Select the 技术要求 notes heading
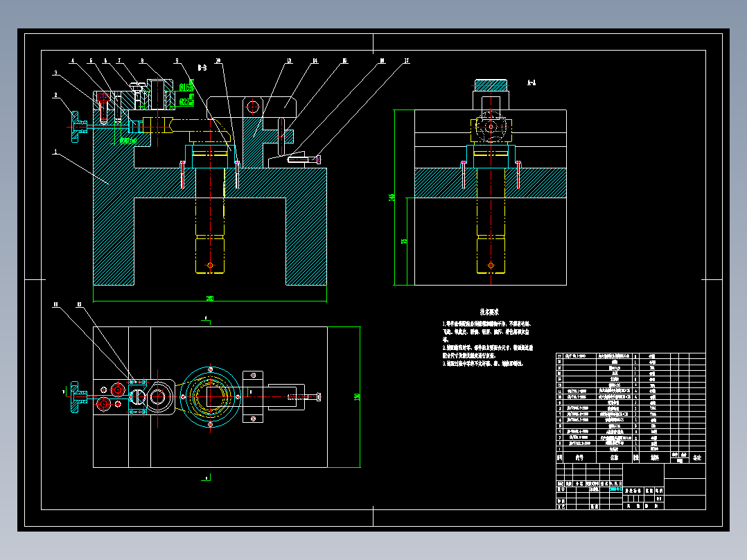Viewport: 747px width, 560px height. click(x=489, y=312)
